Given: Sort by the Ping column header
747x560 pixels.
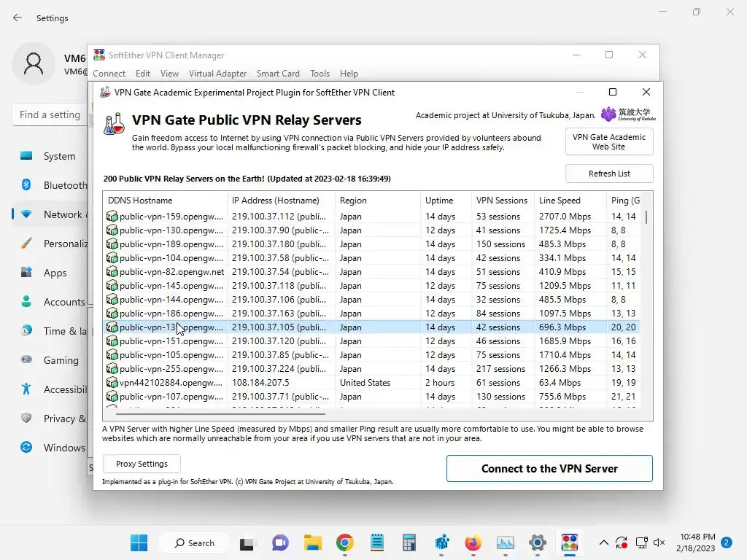Looking at the screenshot, I should point(625,201).
